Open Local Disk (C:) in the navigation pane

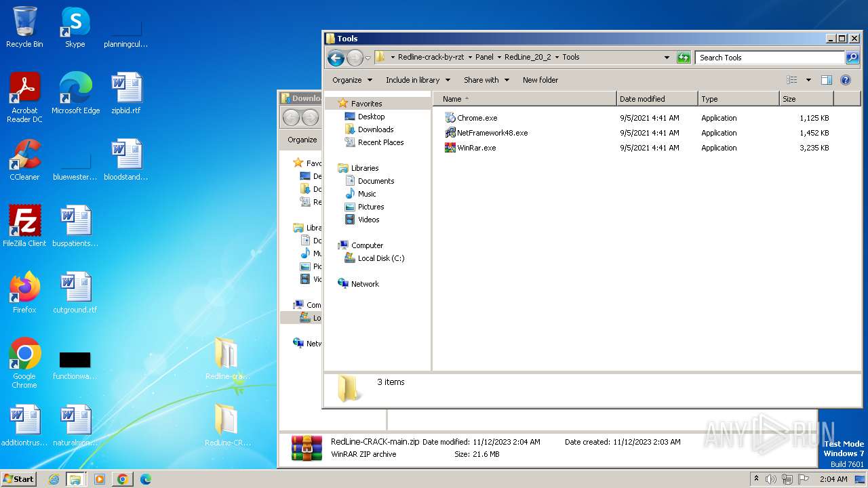click(x=380, y=258)
